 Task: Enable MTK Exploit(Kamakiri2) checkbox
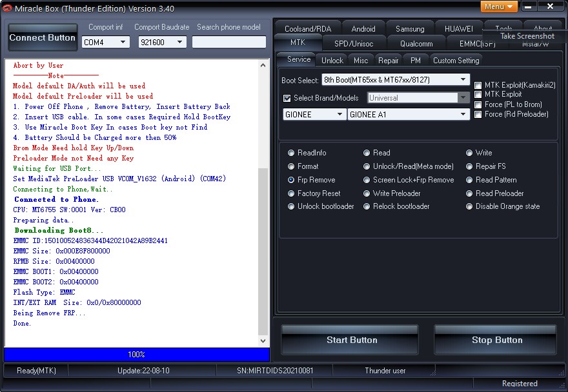click(x=478, y=85)
